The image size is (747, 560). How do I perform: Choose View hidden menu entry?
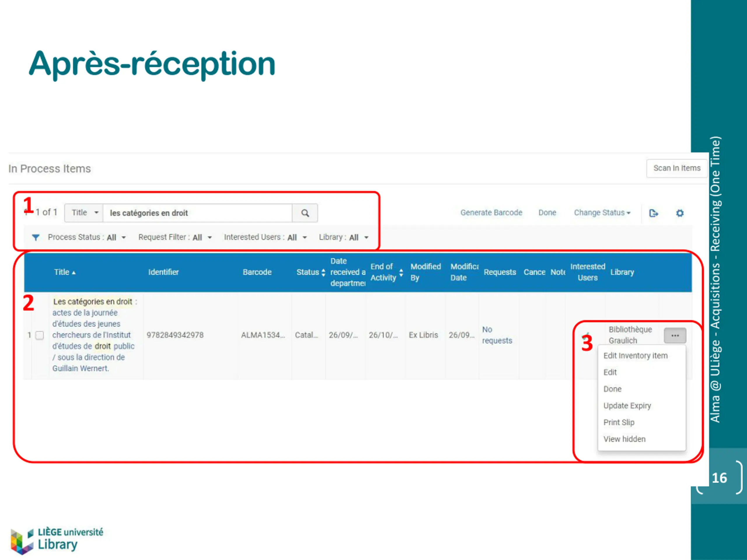tap(624, 439)
